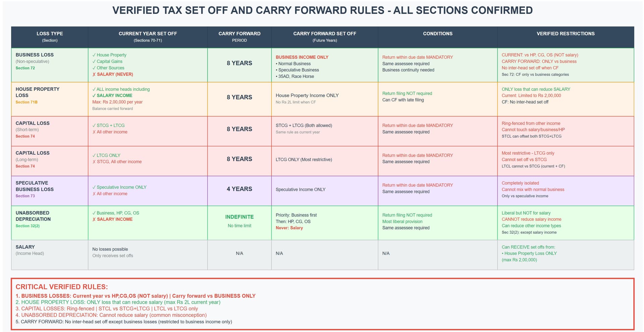Click the check mark next to LTCG ONLY
644x332 pixels.
(x=94, y=155)
